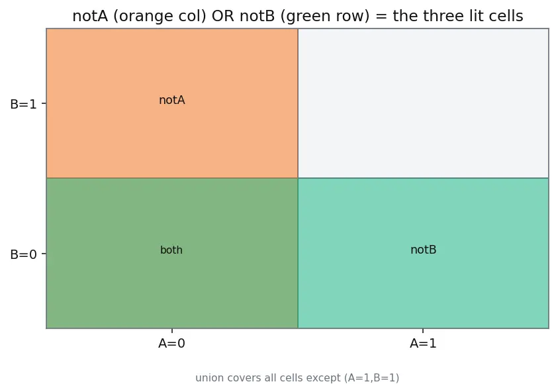Click the both text label
This screenshot has width=558, height=392.
tap(171, 250)
